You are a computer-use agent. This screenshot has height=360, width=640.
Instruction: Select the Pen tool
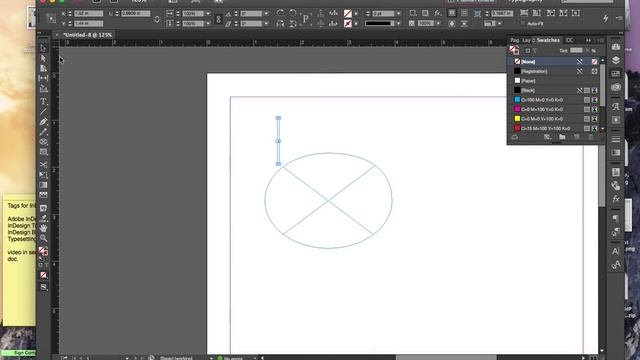(x=43, y=122)
